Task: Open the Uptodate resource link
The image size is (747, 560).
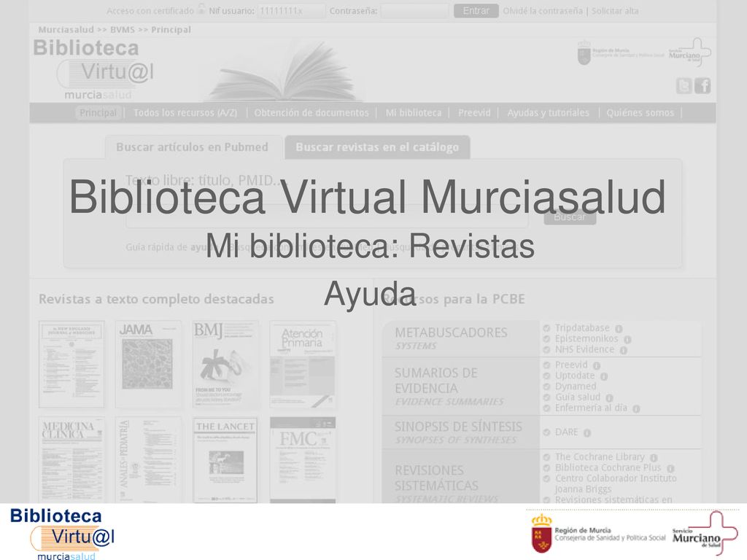Action: point(575,376)
